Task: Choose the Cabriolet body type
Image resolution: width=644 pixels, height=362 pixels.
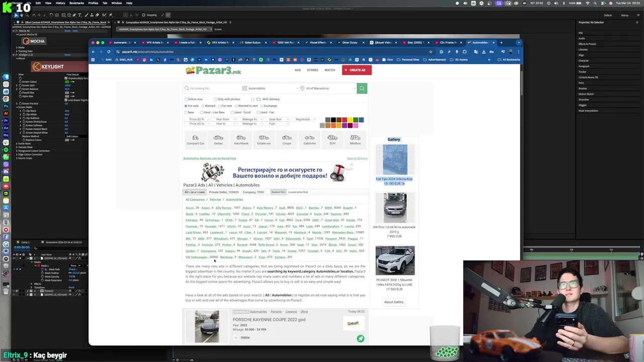Action: point(309,140)
